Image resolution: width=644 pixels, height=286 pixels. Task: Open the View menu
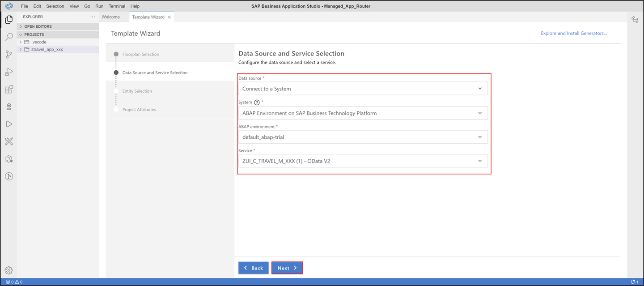(x=74, y=6)
